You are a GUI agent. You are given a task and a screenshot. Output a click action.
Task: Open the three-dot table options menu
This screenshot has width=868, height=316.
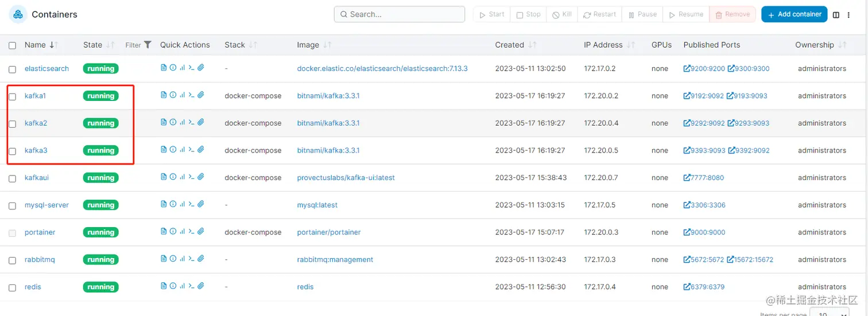[x=849, y=15]
